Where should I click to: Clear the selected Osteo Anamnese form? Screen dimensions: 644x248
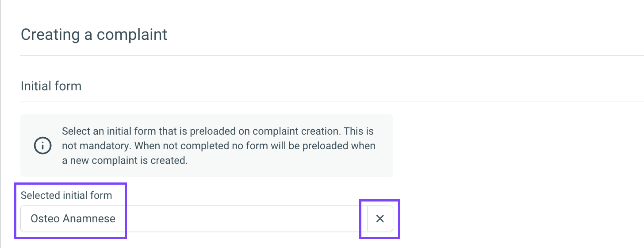pyautogui.click(x=380, y=218)
